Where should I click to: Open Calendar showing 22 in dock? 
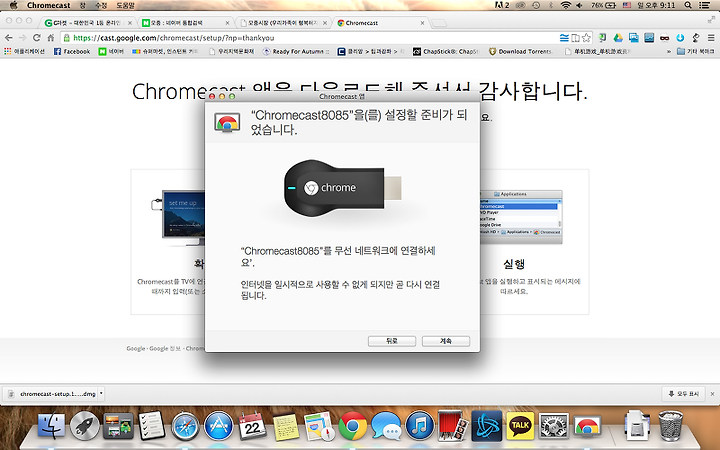252,426
